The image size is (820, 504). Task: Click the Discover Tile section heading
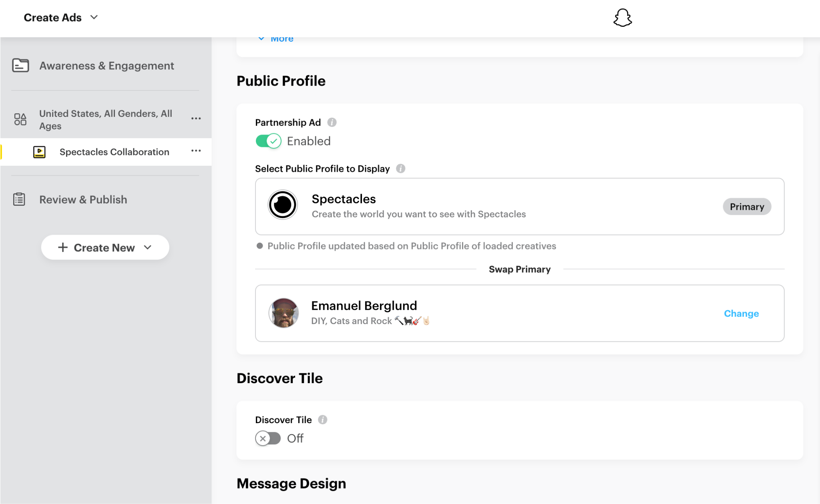pos(279,378)
